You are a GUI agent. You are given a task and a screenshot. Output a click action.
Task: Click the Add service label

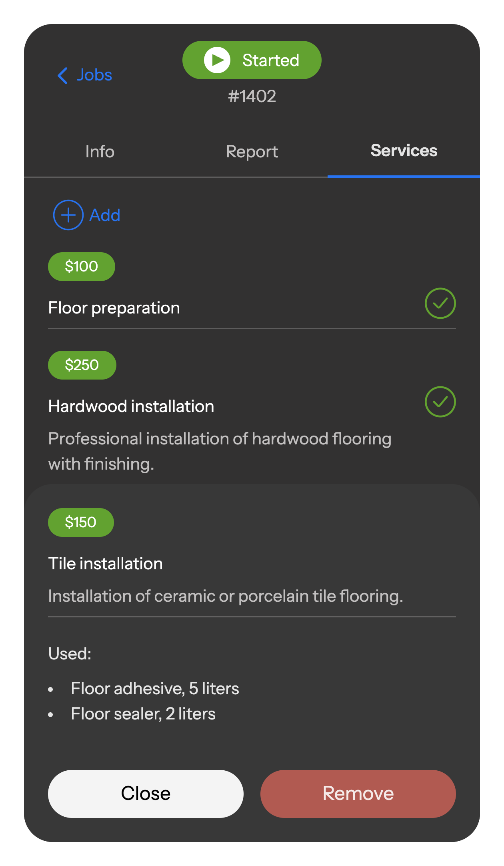coord(105,215)
